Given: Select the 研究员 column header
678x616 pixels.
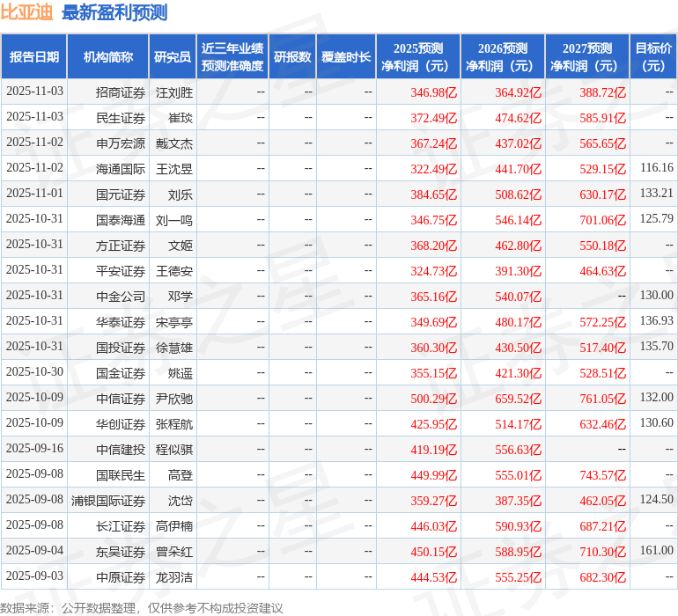Looking at the screenshot, I should point(173,56).
